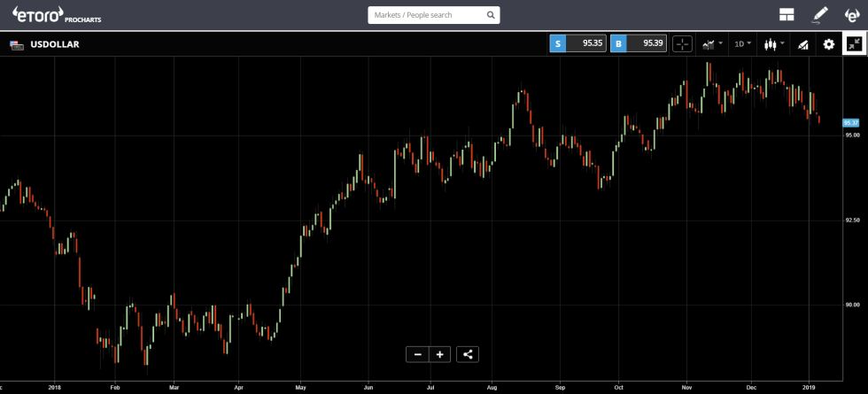Select the pencil drawing tool
Image resolution: width=868 pixels, height=394 pixels.
click(x=819, y=15)
